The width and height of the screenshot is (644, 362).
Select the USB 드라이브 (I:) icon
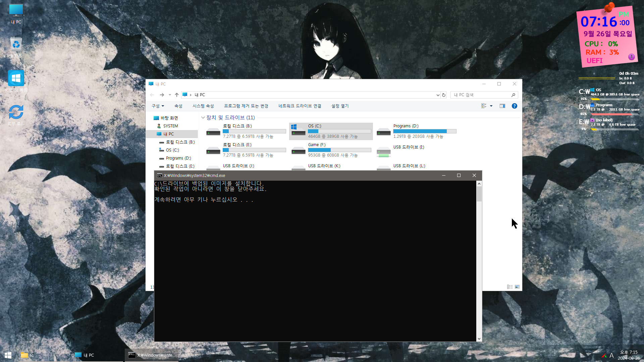point(383,152)
